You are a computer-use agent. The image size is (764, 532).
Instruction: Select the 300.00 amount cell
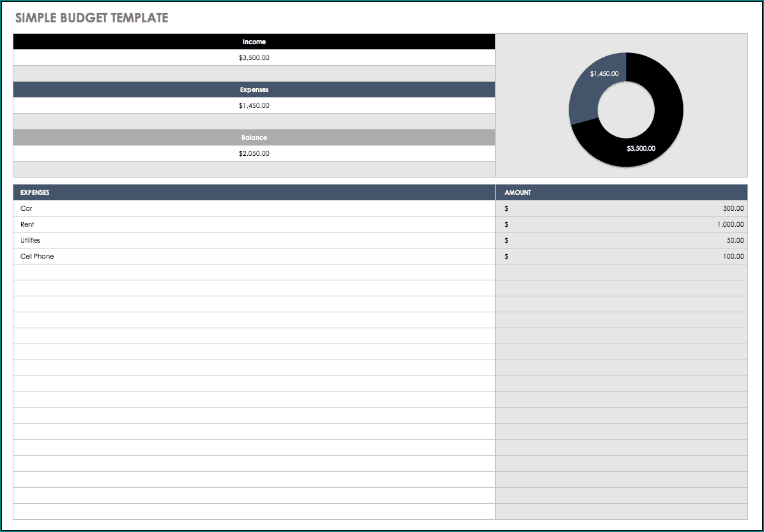(622, 208)
